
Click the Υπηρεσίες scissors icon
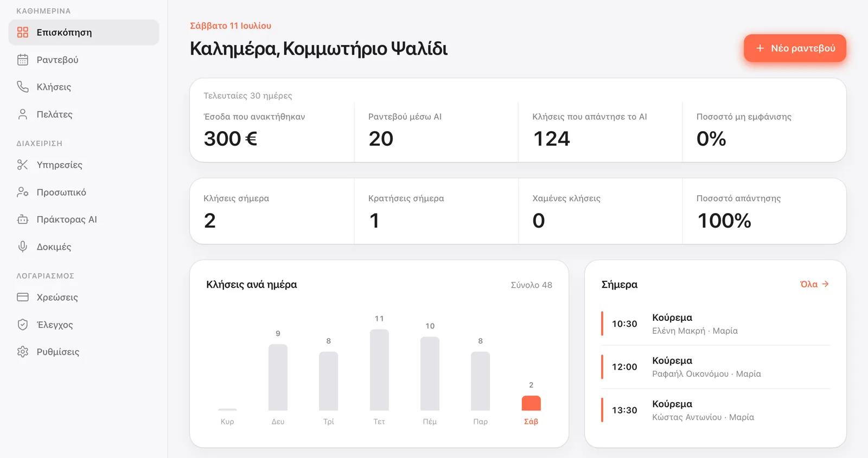pos(23,165)
